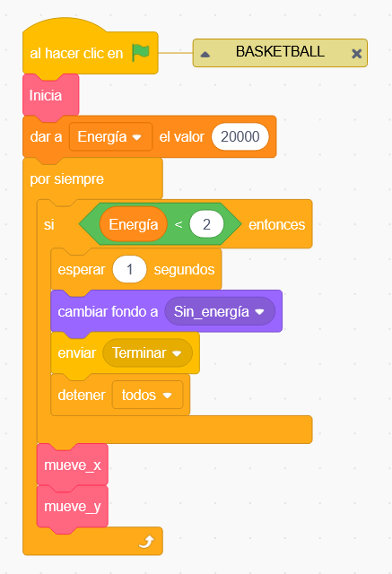392x574 pixels.
Task: Select the mueve_y custom block
Action: click(73, 507)
